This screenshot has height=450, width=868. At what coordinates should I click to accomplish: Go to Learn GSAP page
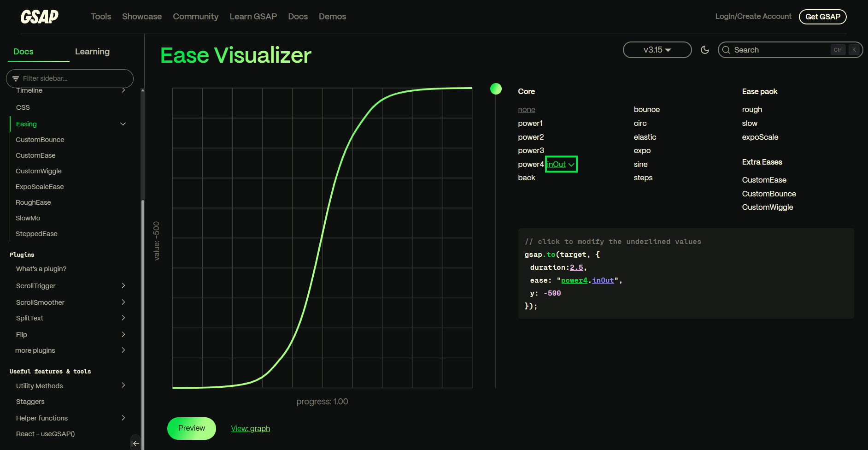click(253, 17)
